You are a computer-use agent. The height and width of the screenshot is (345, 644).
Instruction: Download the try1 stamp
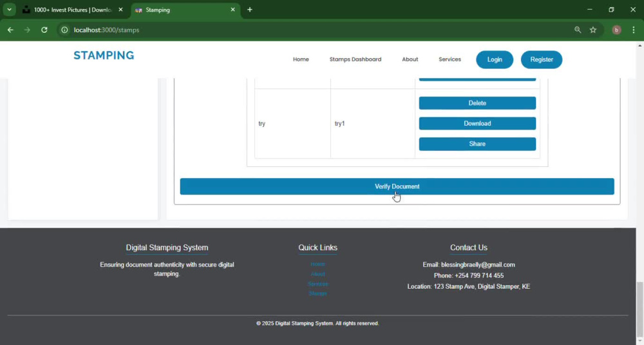point(477,123)
